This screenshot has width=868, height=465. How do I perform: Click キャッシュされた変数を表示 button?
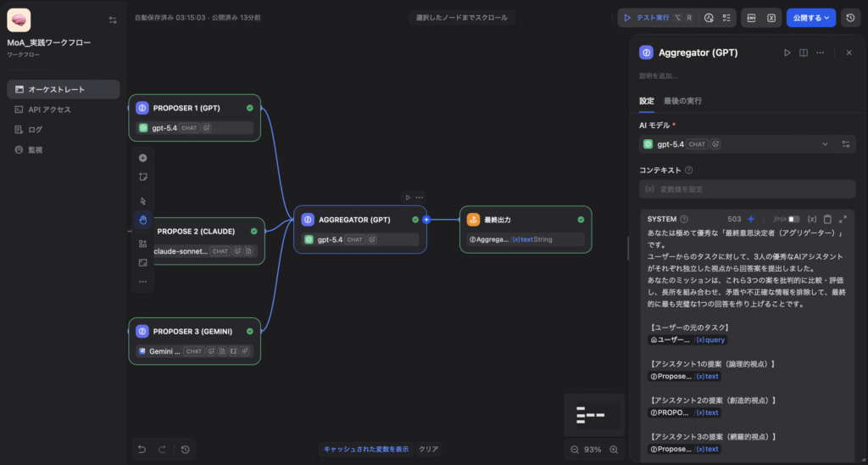366,450
